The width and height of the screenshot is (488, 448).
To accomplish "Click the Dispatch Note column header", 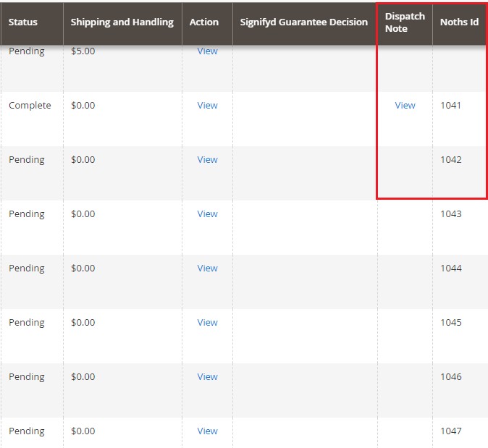I will click(405, 22).
